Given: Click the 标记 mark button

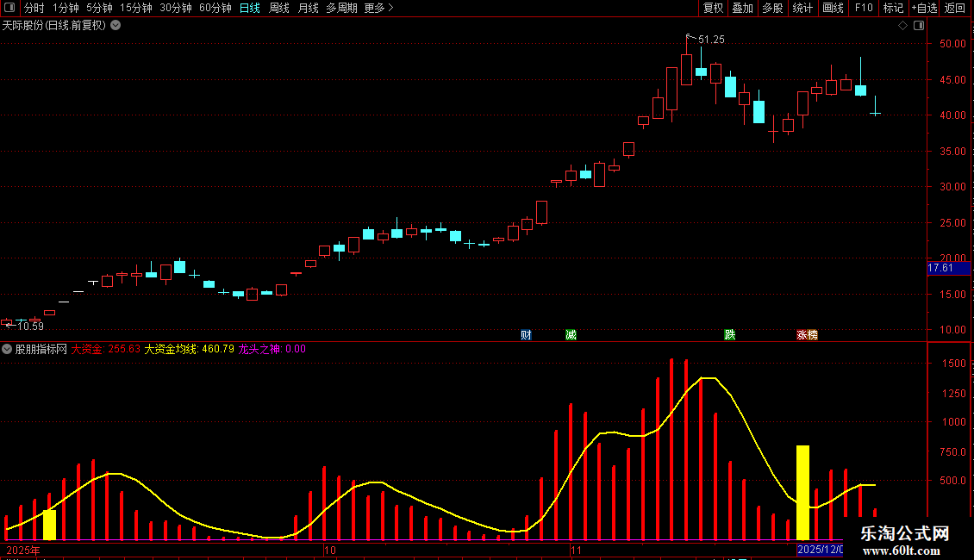Looking at the screenshot, I should [x=893, y=8].
